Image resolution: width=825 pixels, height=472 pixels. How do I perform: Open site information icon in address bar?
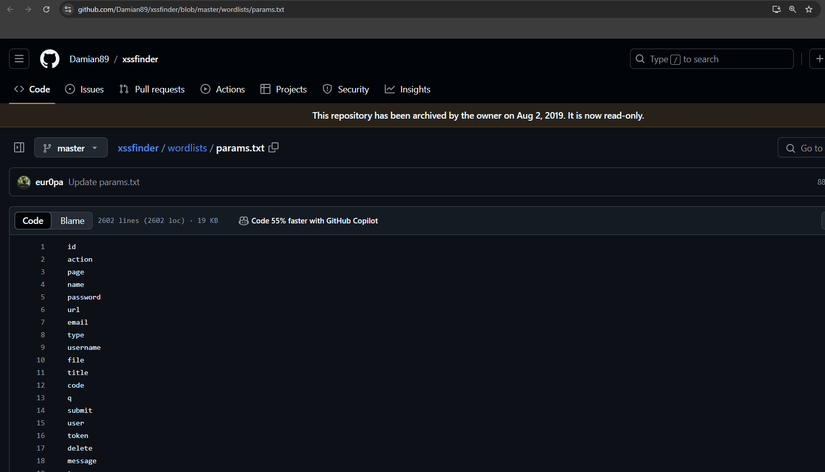coord(68,9)
